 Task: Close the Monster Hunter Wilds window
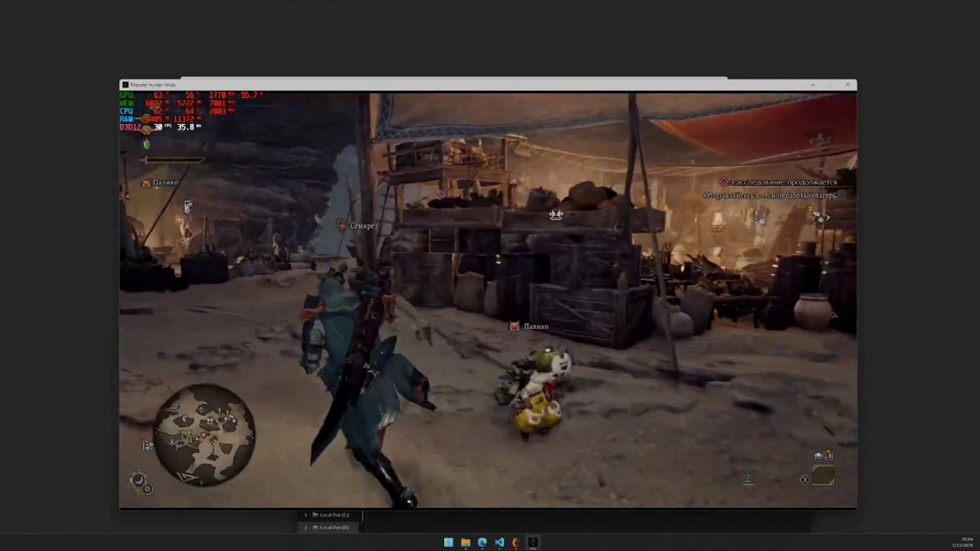coord(848,85)
